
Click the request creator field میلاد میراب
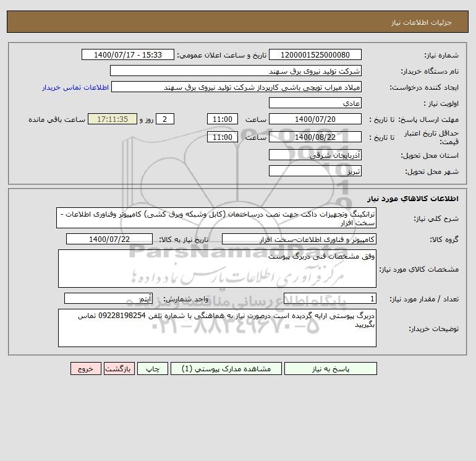[237, 87]
